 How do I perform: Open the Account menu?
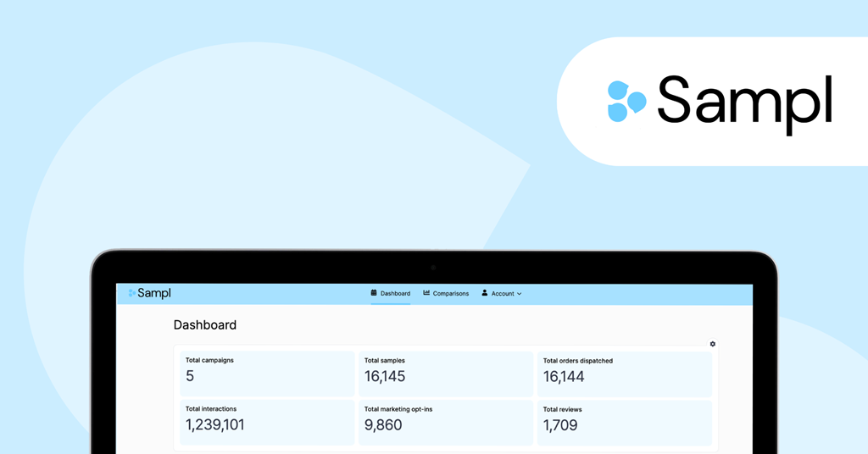[x=502, y=294]
